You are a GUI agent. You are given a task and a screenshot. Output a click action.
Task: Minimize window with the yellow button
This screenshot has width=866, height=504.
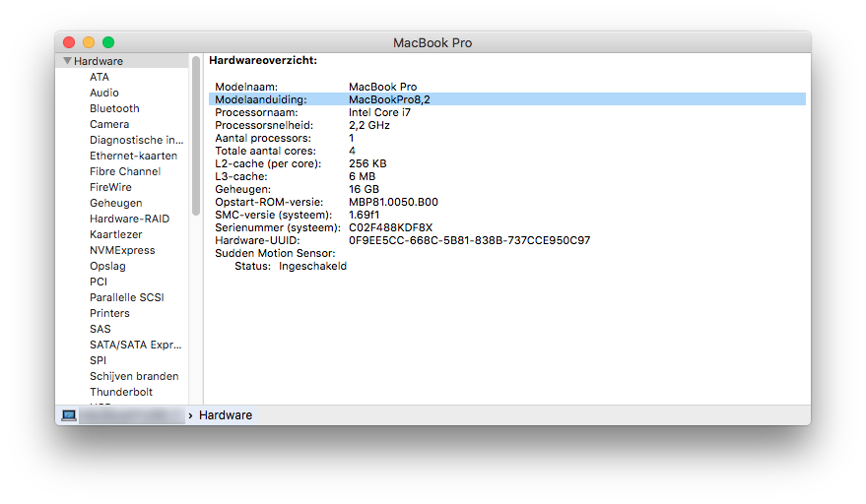coord(89,42)
